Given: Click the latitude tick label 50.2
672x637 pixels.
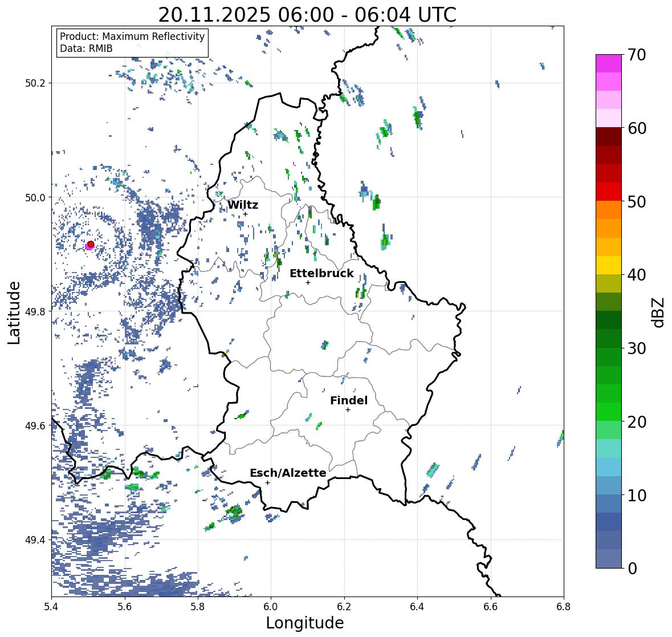Looking at the screenshot, I should (35, 83).
